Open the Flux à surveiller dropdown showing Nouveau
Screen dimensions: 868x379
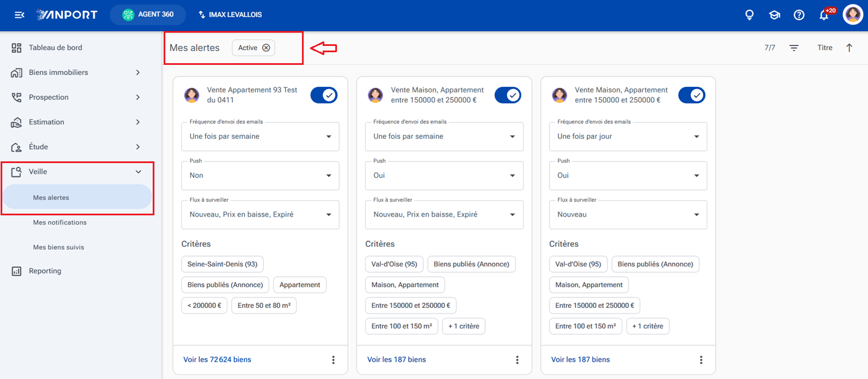[628, 215]
